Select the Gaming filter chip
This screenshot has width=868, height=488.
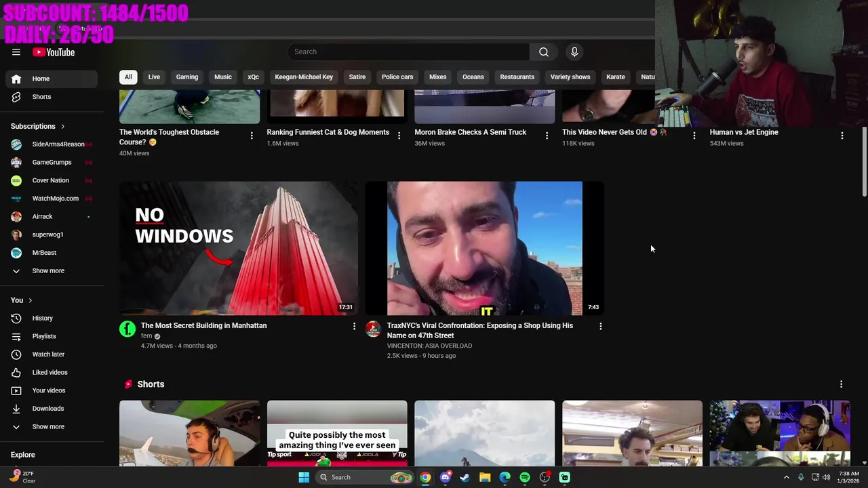(x=187, y=77)
